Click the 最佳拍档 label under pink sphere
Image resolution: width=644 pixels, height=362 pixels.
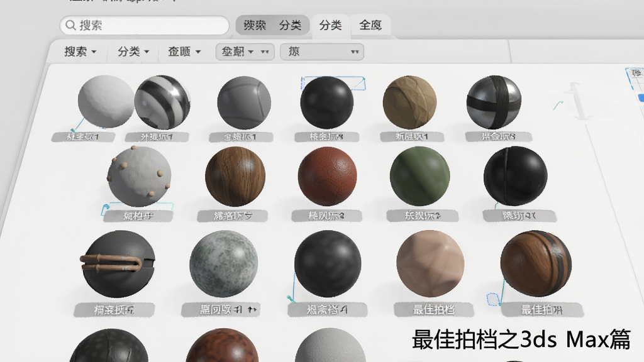point(434,309)
